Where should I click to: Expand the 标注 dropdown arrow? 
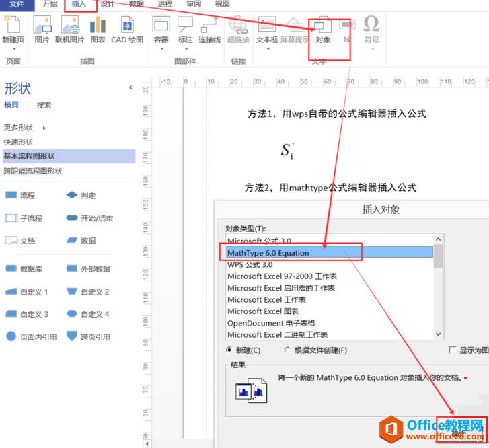(x=186, y=48)
